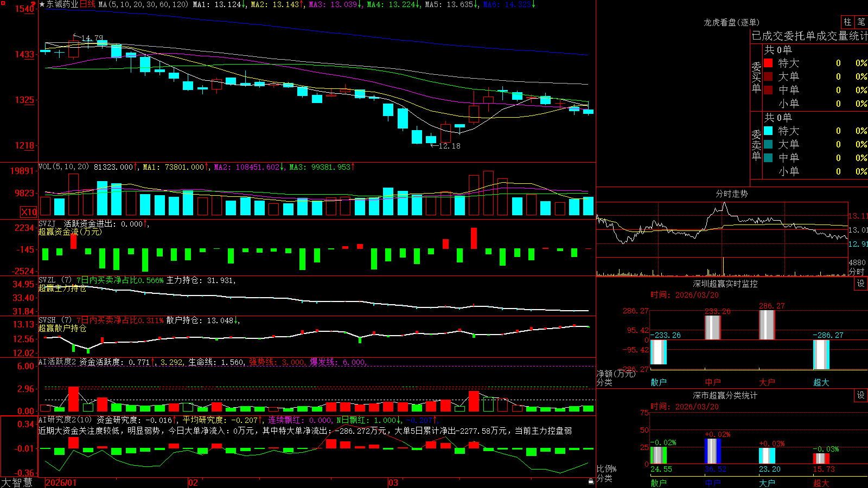
Task: Click the 12.18 low price label
Action: point(449,146)
